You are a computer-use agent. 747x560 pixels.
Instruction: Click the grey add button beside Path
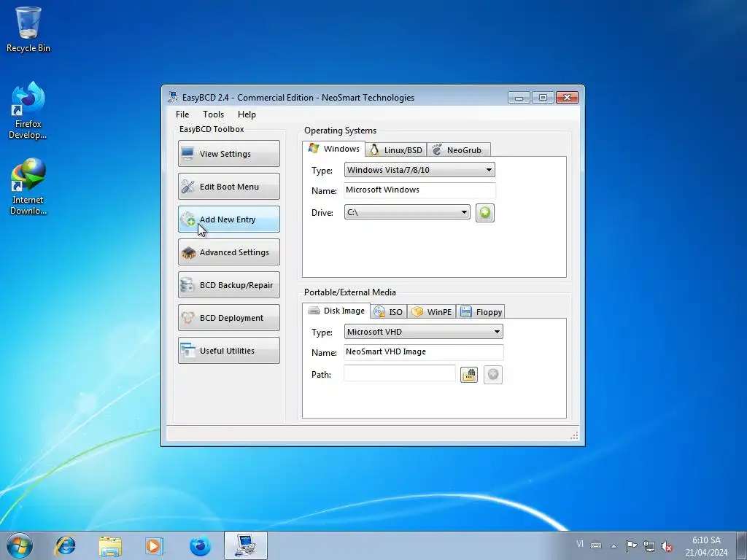pyautogui.click(x=493, y=375)
